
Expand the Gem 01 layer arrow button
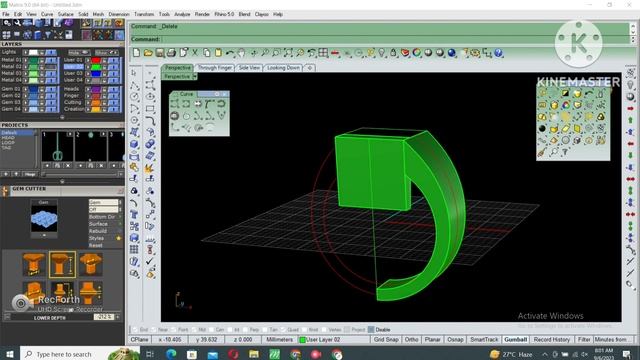coord(25,89)
